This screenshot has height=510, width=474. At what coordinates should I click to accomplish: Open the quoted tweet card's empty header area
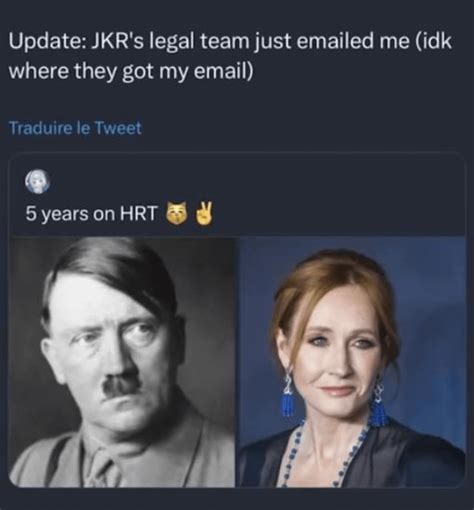point(257,181)
